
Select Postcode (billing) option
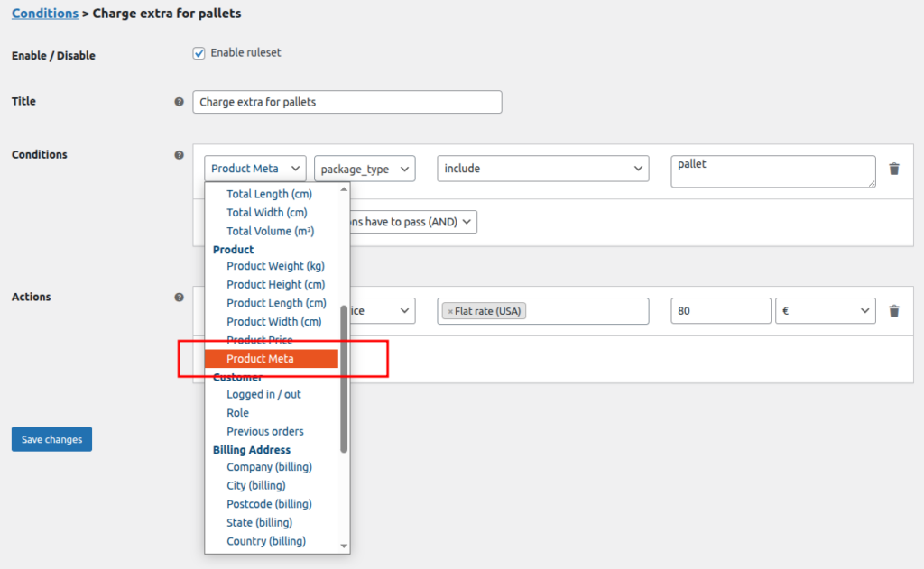point(268,504)
